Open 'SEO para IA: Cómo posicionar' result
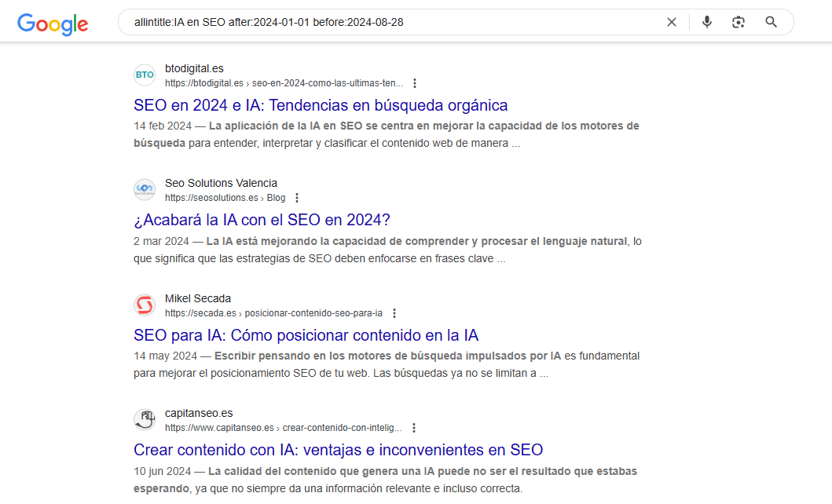The image size is (832, 504). pyautogui.click(x=306, y=335)
